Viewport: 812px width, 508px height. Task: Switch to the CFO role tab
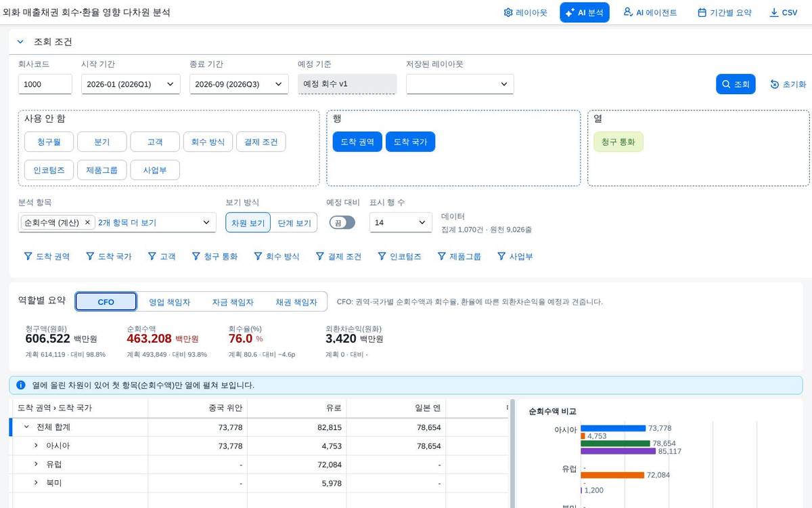pyautogui.click(x=106, y=302)
